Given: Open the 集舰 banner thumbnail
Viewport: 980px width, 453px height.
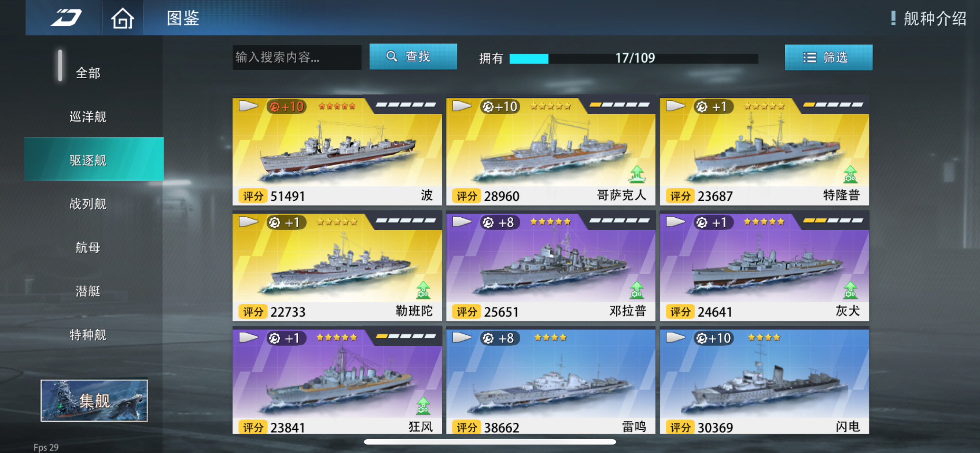Looking at the screenshot, I should point(94,400).
